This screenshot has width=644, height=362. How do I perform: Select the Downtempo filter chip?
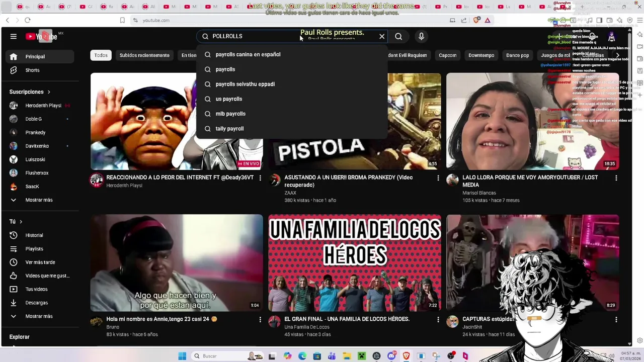[481, 55]
